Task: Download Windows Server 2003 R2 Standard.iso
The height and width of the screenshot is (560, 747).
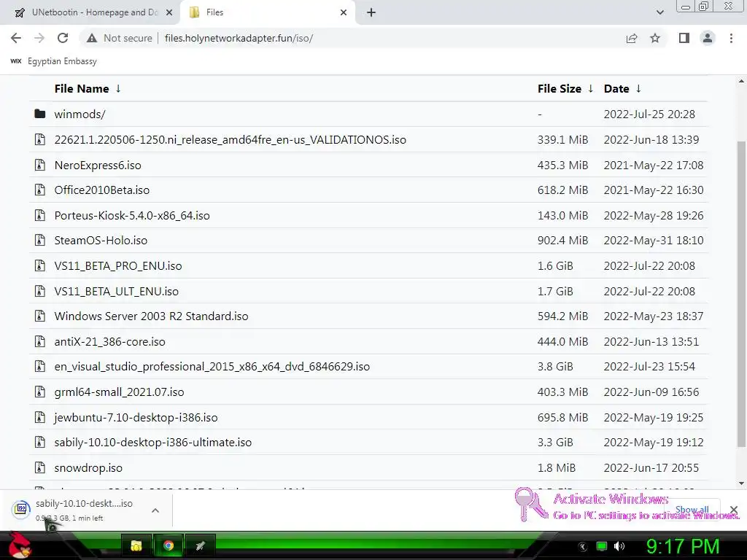Action: click(151, 316)
